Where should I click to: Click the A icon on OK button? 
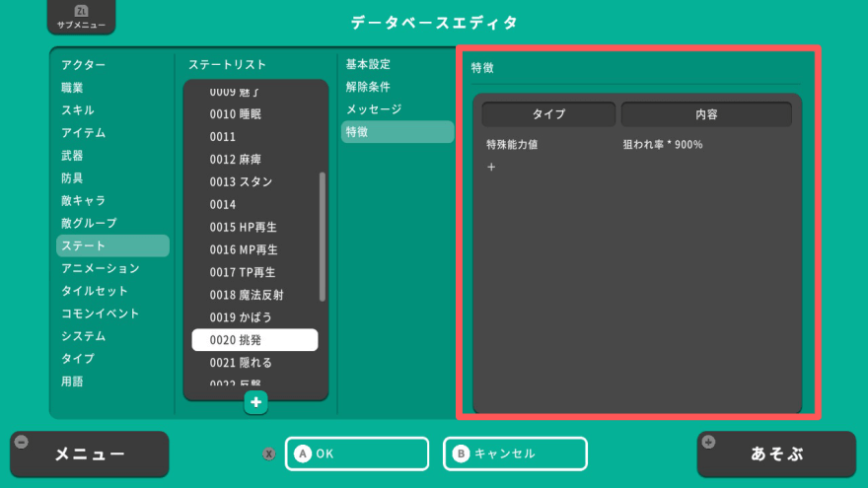click(303, 453)
